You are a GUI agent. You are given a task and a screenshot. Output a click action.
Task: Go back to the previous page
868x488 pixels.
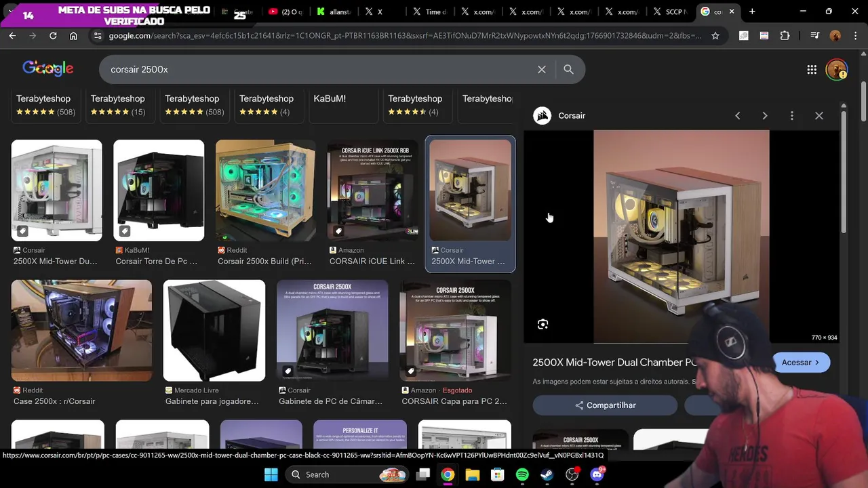click(x=12, y=35)
